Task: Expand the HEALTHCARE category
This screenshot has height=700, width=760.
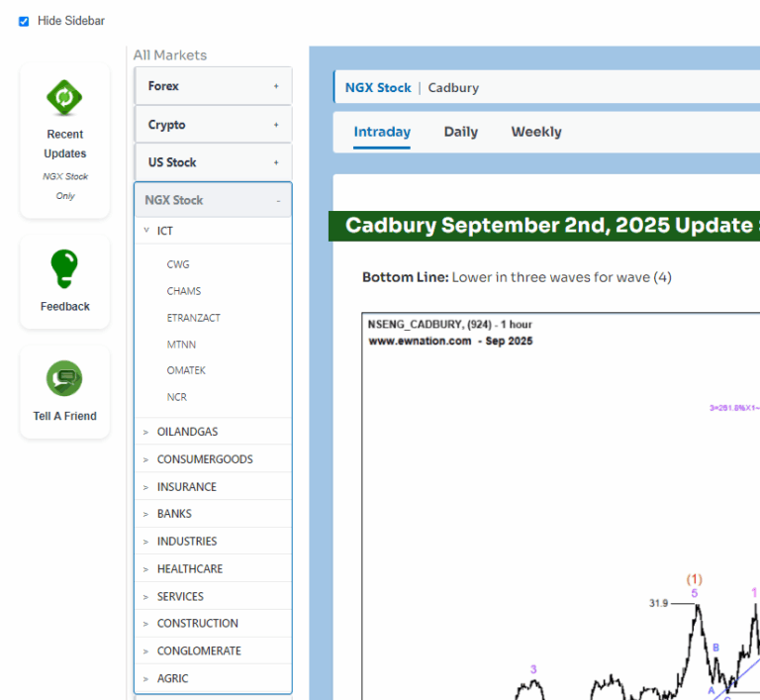Action: click(213, 569)
